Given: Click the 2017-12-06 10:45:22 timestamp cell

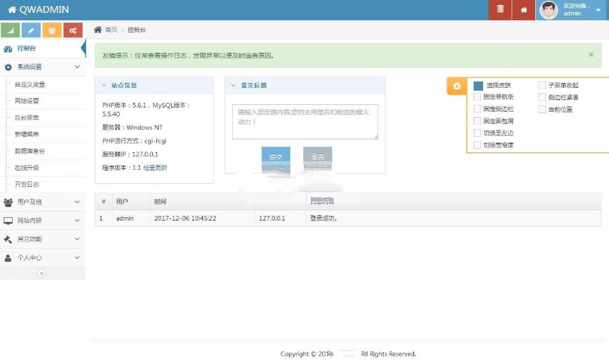Looking at the screenshot, I should click(202, 219).
